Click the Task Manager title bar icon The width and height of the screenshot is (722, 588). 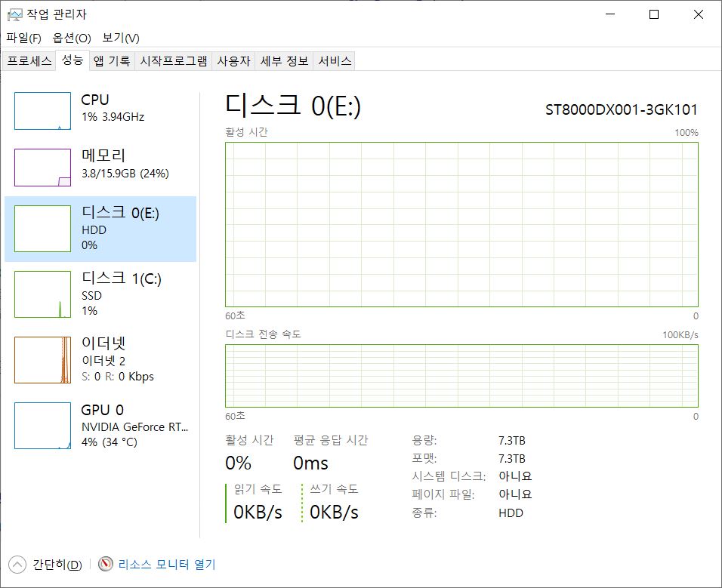(x=14, y=14)
